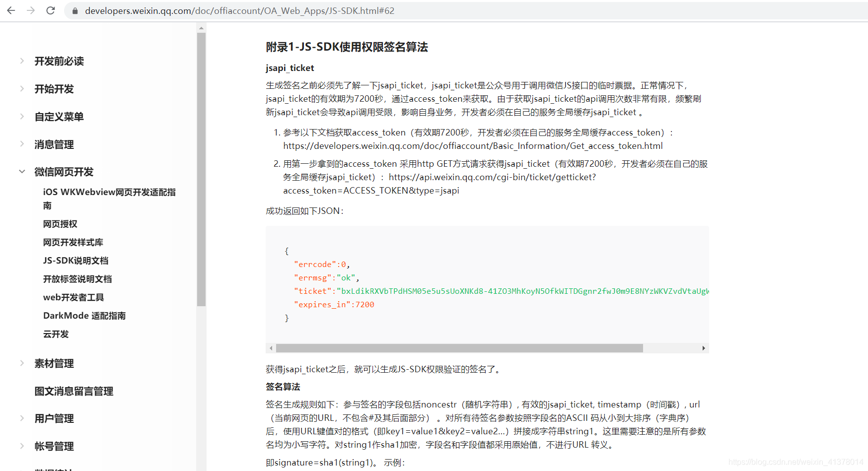The image size is (868, 471).
Task: Click the browser back arrow
Action: coord(11,10)
